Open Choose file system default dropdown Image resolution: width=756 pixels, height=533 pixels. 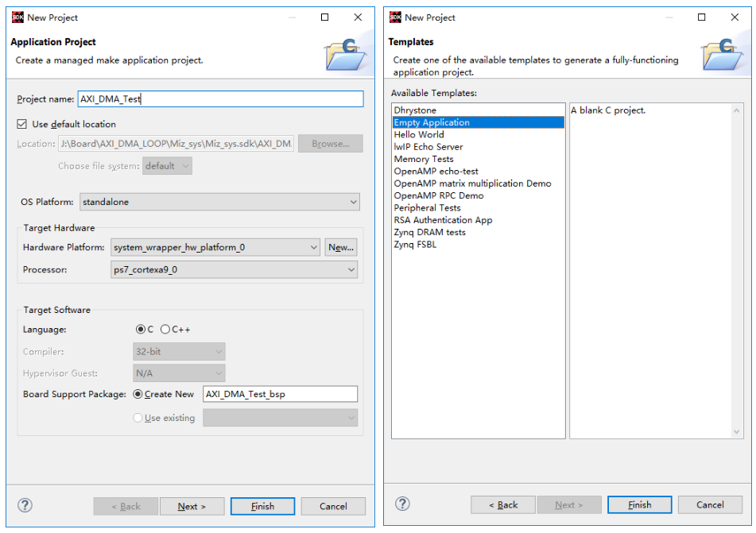167,166
